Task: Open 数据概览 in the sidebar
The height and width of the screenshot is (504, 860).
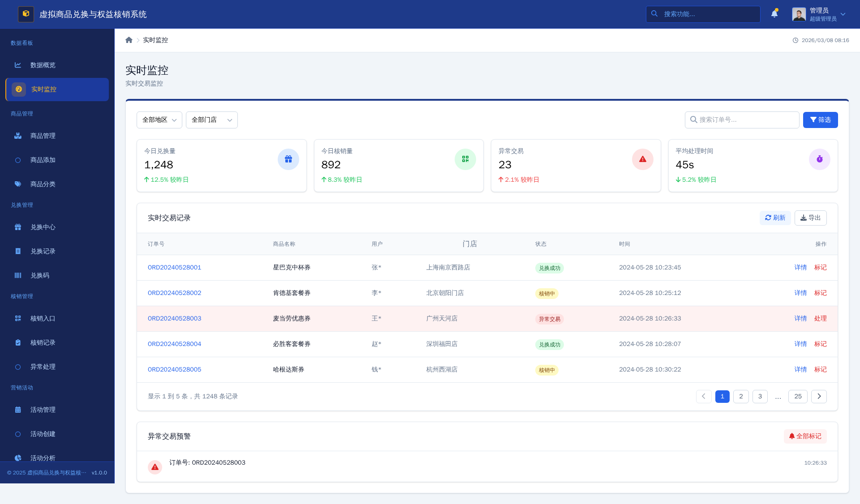Action: [43, 65]
